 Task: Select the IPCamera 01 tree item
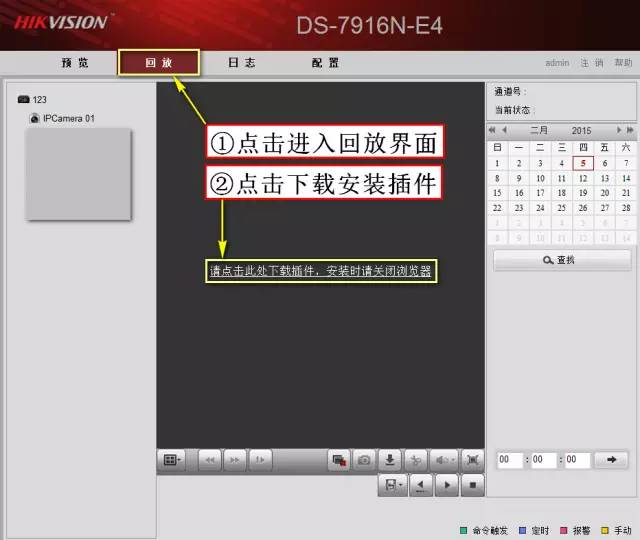click(x=68, y=118)
